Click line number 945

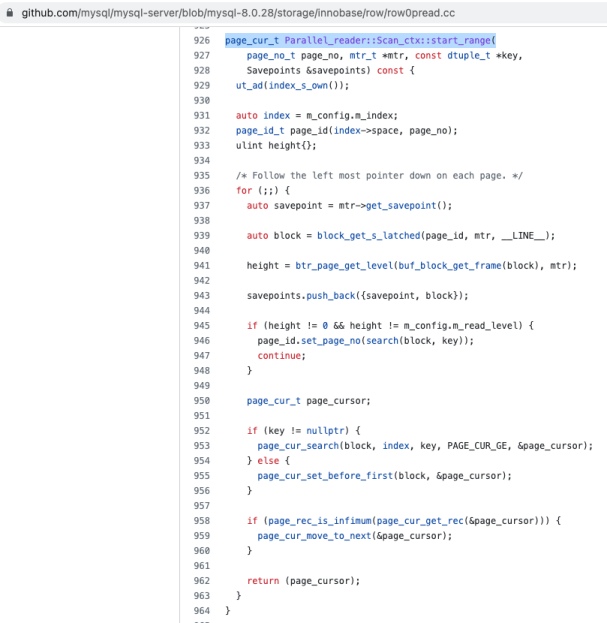pyautogui.click(x=202, y=326)
